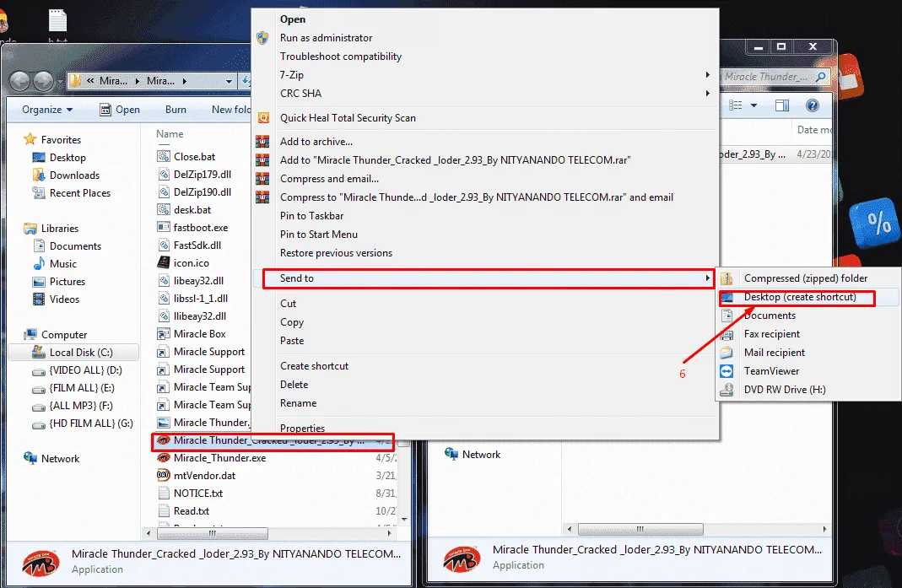
Task: Select Network in the right window
Action: click(473, 455)
